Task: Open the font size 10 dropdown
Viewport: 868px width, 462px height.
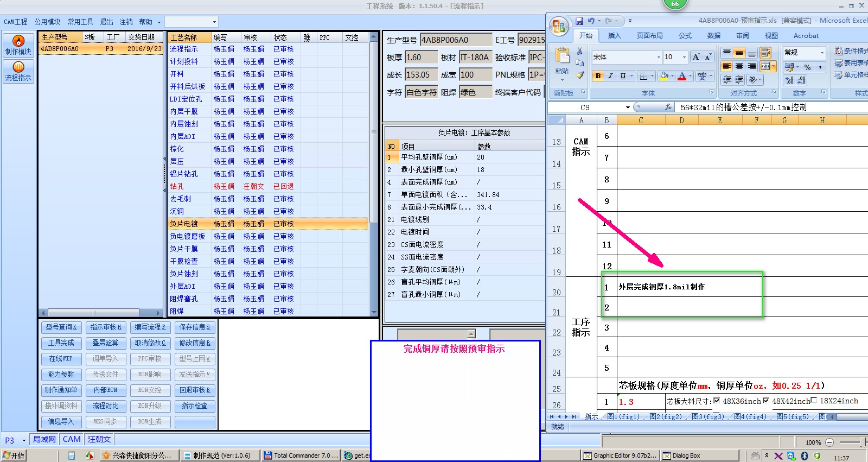Action: point(684,57)
